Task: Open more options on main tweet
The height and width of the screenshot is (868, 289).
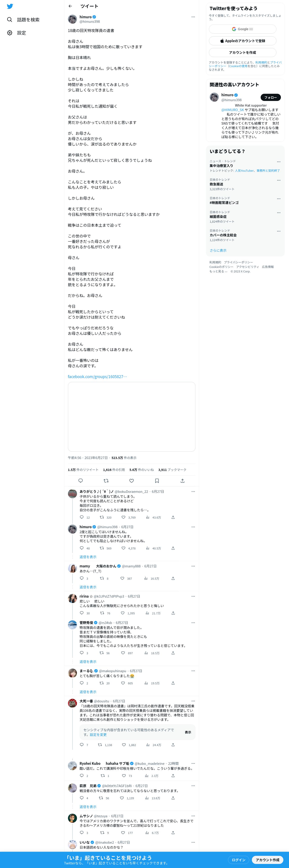Action: 193,17
